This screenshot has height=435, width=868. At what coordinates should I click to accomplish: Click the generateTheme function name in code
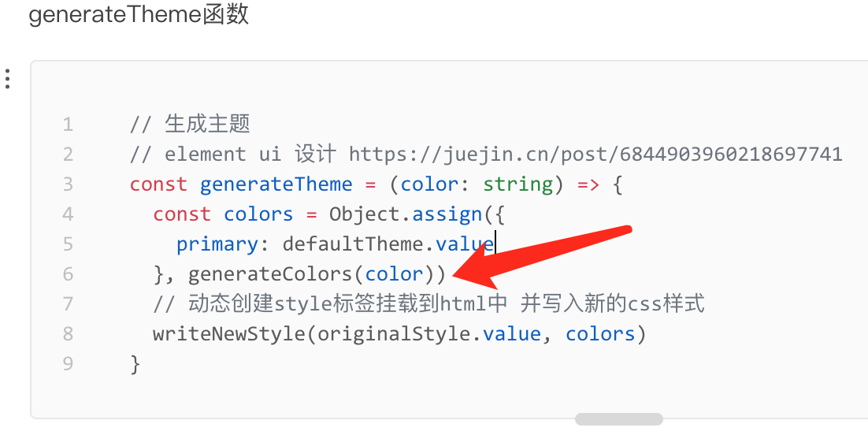(x=276, y=184)
